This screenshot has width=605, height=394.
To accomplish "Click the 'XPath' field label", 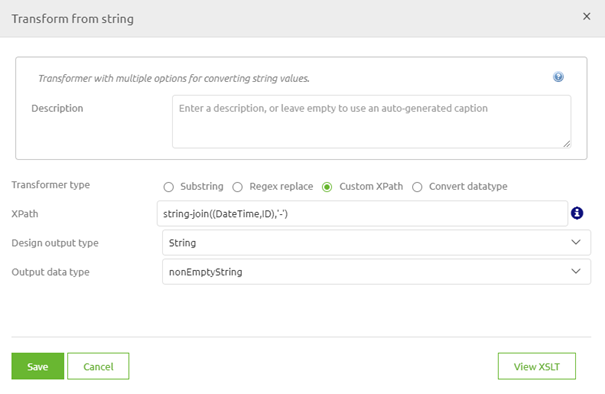I will pos(25,214).
